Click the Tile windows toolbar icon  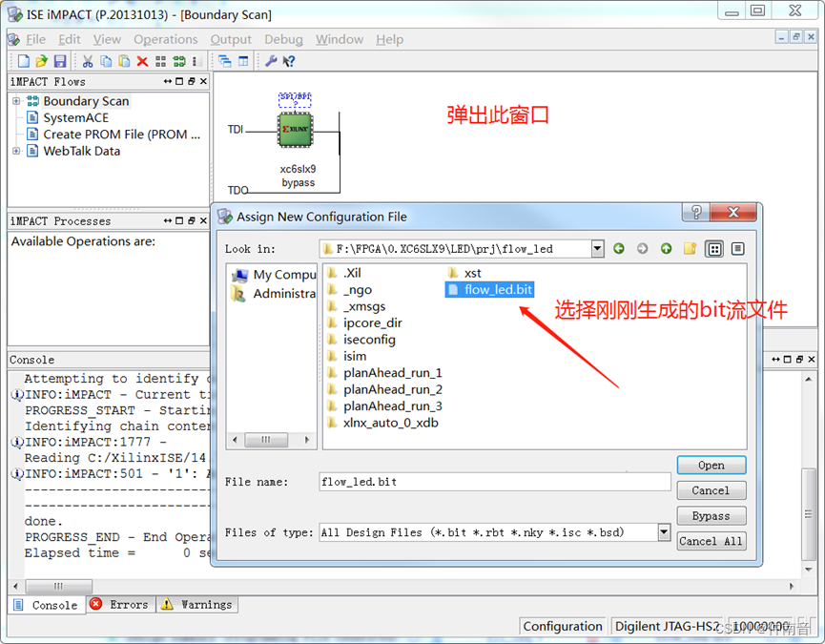coord(243,61)
